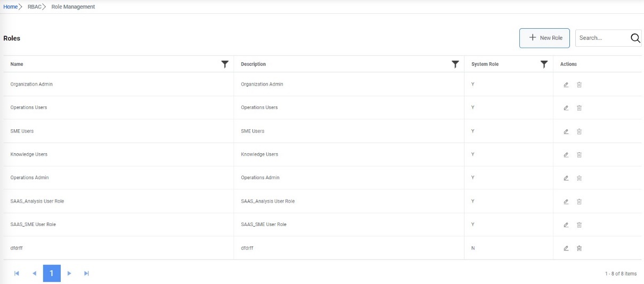Go to the first page

click(17, 273)
